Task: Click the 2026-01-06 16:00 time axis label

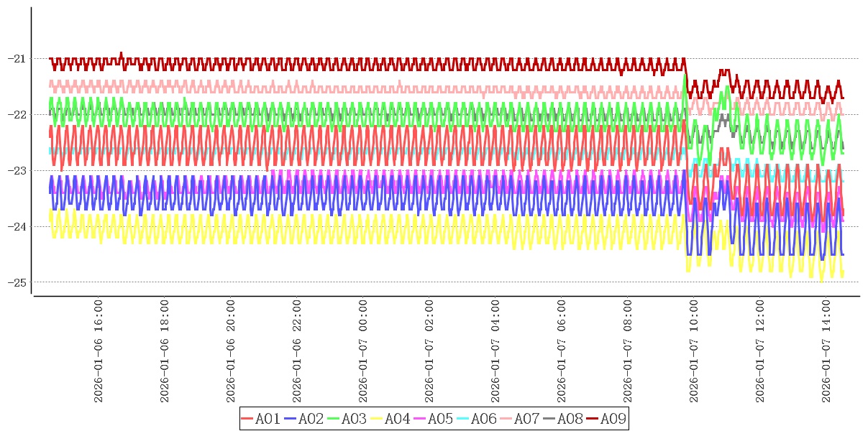Action: coord(99,352)
